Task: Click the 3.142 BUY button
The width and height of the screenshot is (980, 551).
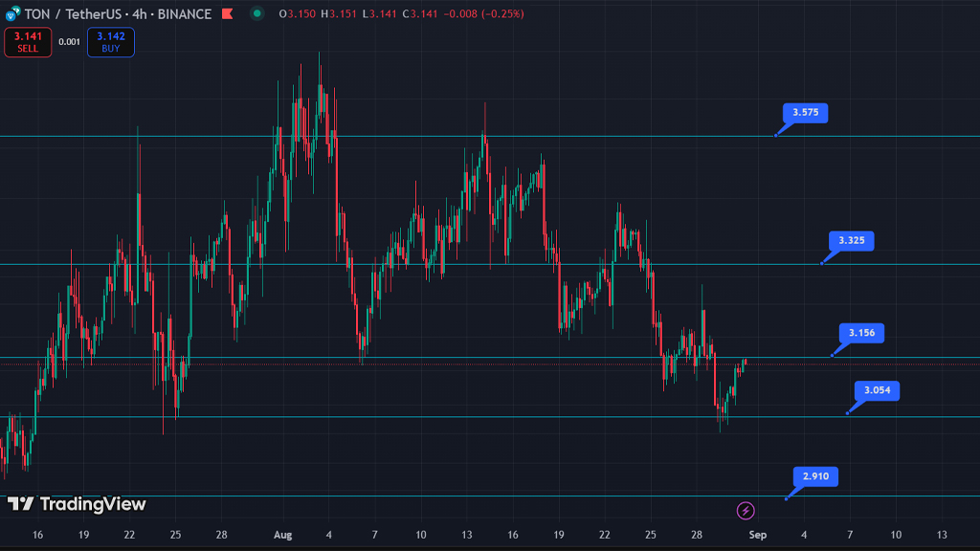Action: tap(111, 42)
